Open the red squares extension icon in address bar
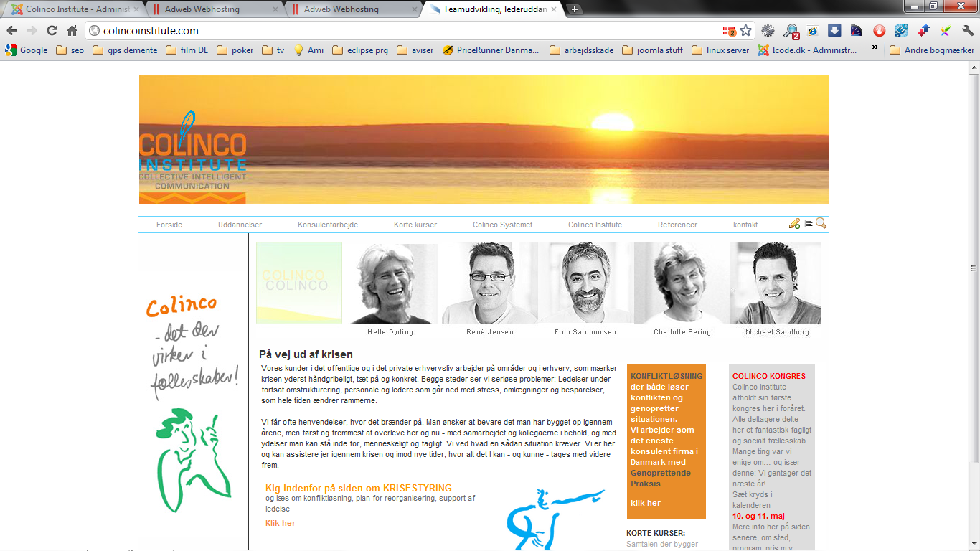The image size is (980, 551). click(x=729, y=31)
